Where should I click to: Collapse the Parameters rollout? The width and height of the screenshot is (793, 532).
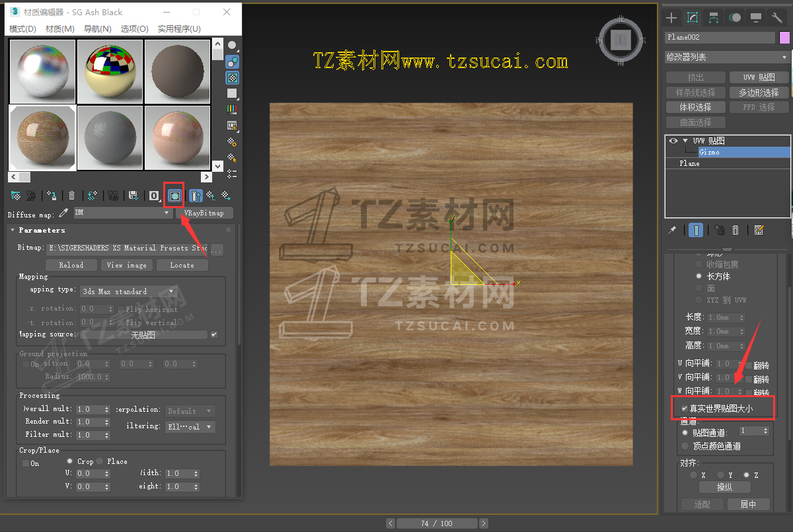point(12,230)
